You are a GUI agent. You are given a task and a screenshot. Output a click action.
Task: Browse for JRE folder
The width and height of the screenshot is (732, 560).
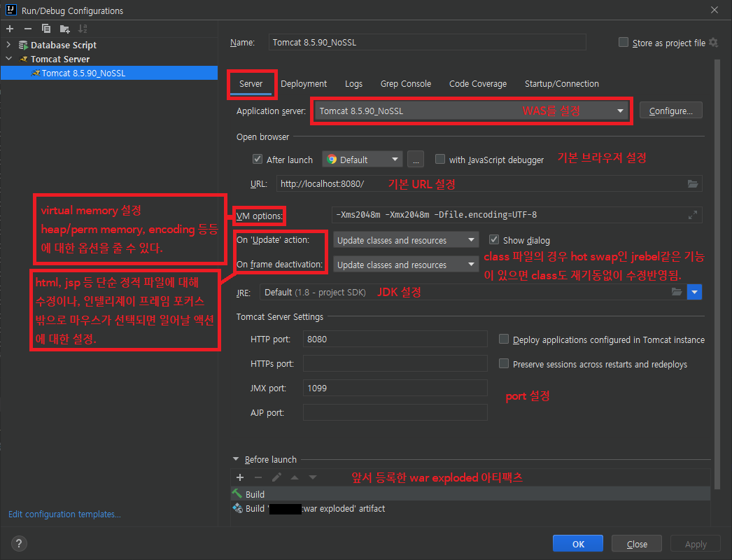click(677, 292)
